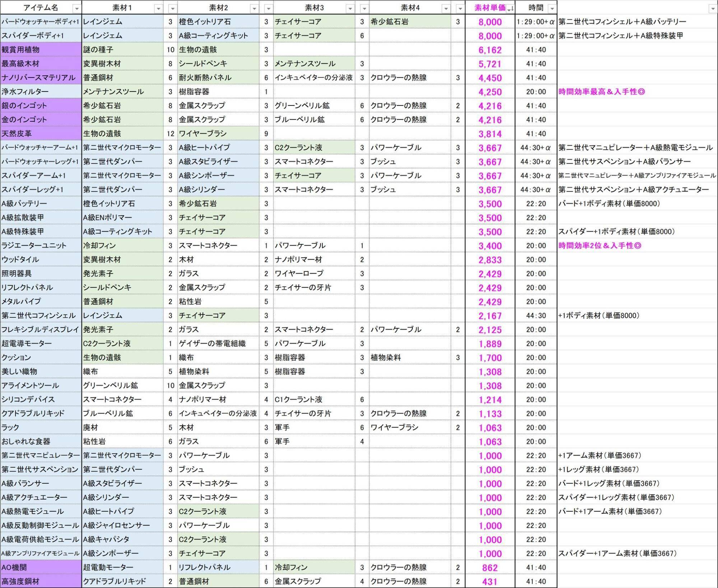718x588 pixels.
Task: Open quantity filter next to 素材1 header
Action: click(172, 8)
